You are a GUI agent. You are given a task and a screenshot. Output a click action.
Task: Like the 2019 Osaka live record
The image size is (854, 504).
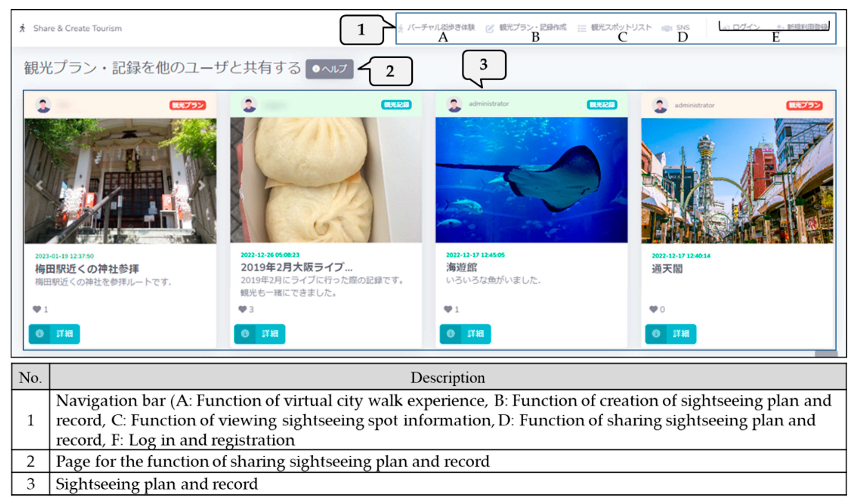point(242,309)
